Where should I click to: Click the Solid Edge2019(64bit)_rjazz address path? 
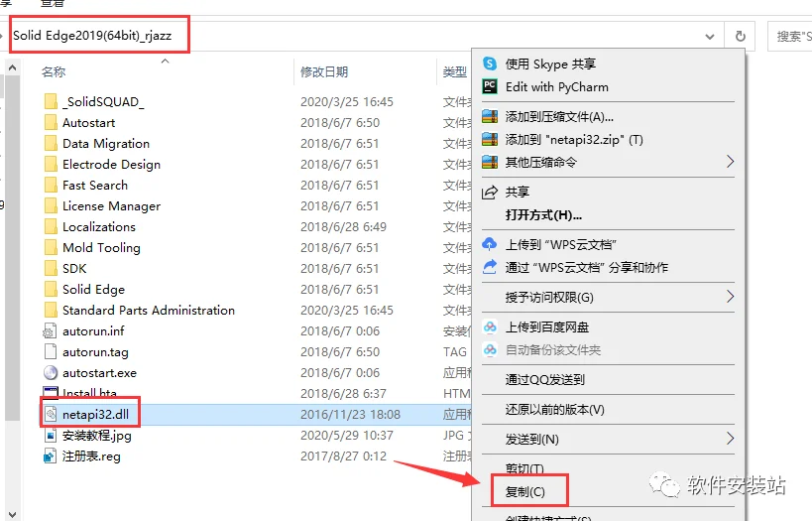[x=92, y=36]
